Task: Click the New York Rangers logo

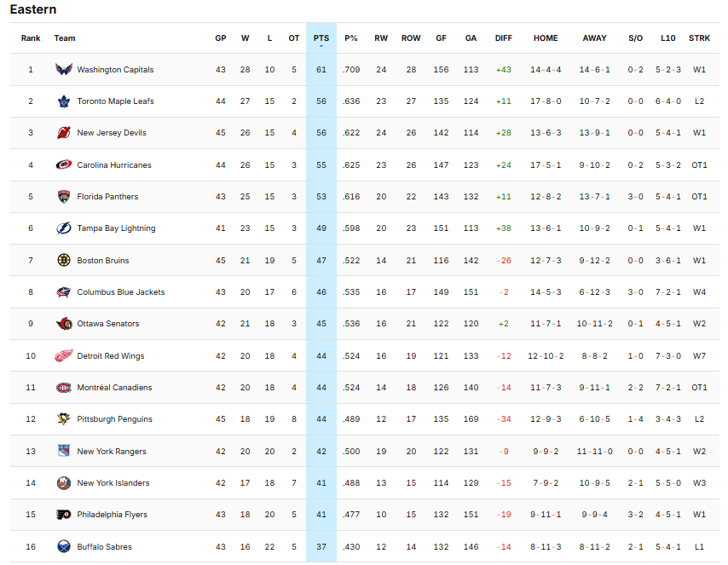Action: tap(64, 451)
